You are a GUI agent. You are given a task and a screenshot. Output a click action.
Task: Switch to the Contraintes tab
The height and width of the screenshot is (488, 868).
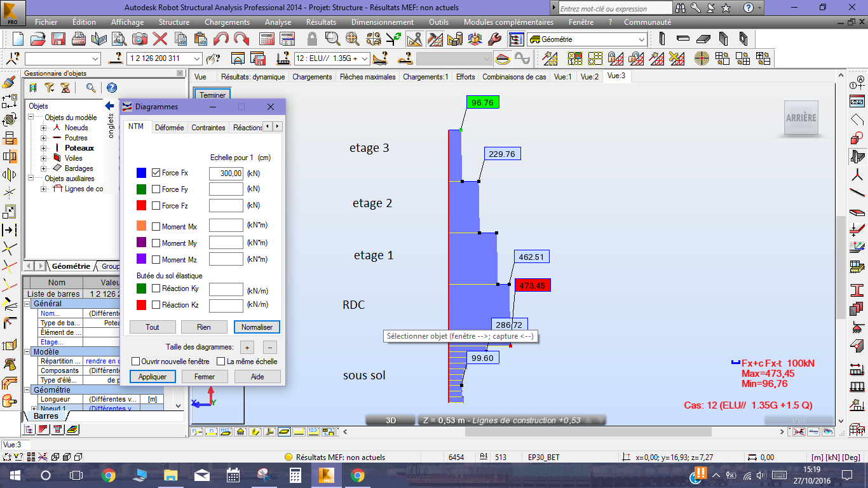(x=208, y=128)
